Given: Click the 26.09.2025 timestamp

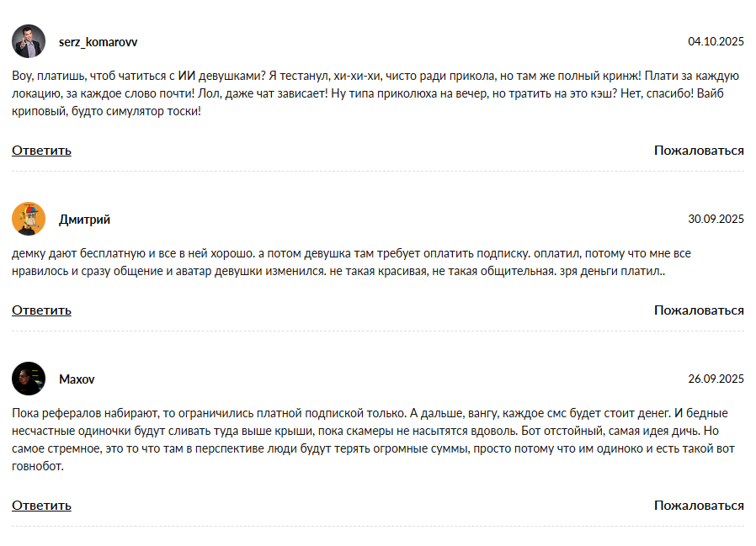Looking at the screenshot, I should click(716, 379).
